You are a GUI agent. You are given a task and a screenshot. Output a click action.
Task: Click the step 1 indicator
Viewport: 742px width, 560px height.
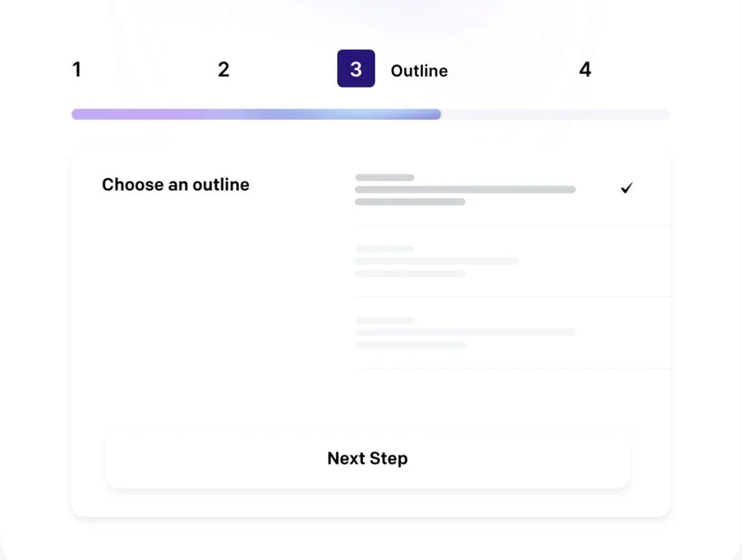pos(77,69)
